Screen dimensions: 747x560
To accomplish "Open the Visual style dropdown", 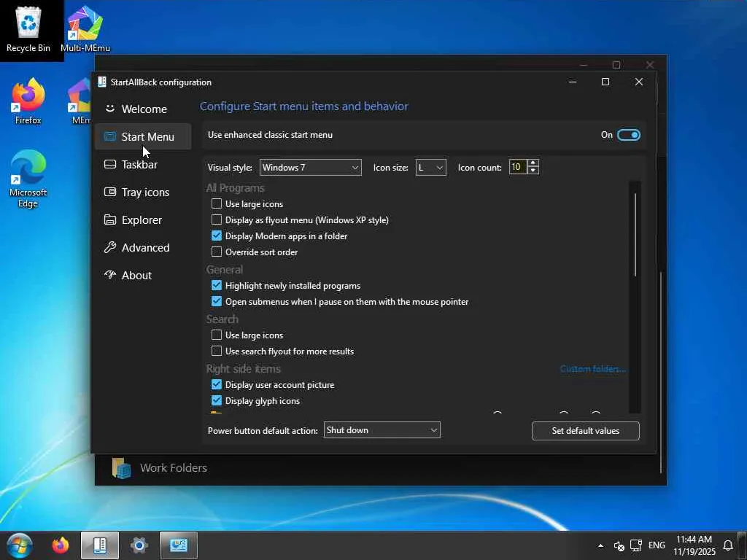I will click(310, 168).
